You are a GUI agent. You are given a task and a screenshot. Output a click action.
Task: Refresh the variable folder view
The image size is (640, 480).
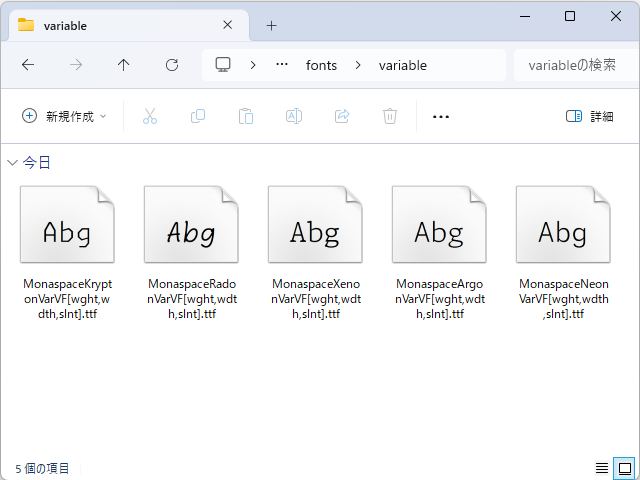172,65
